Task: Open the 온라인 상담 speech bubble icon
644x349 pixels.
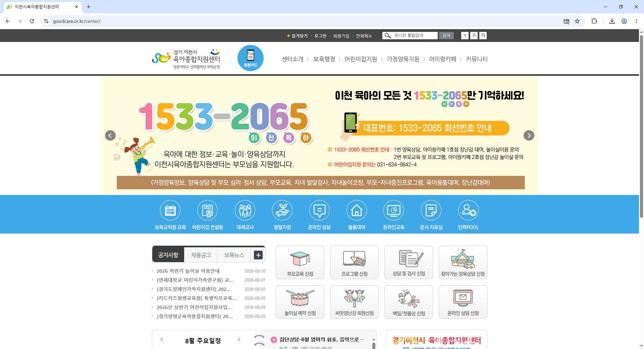Action: (x=319, y=211)
